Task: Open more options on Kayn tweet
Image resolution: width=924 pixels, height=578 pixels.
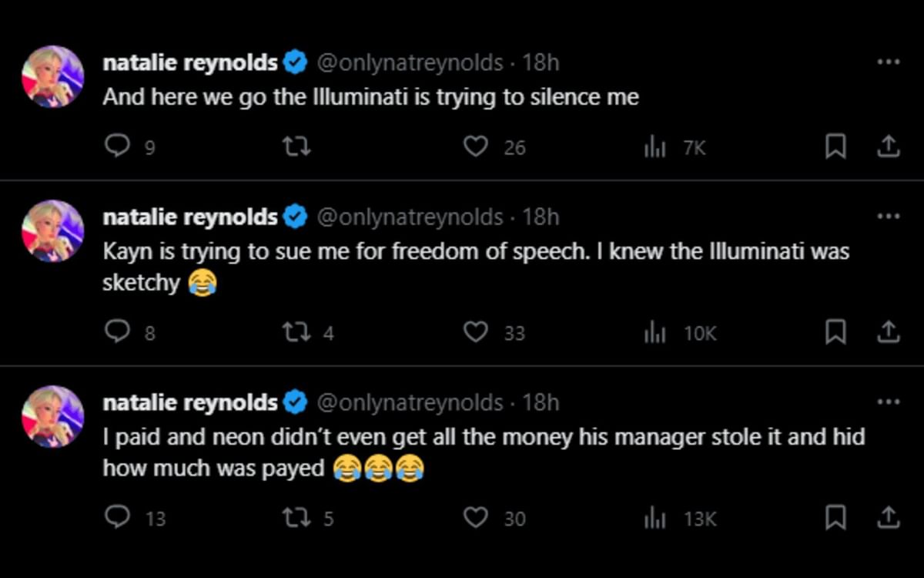Action: [888, 217]
